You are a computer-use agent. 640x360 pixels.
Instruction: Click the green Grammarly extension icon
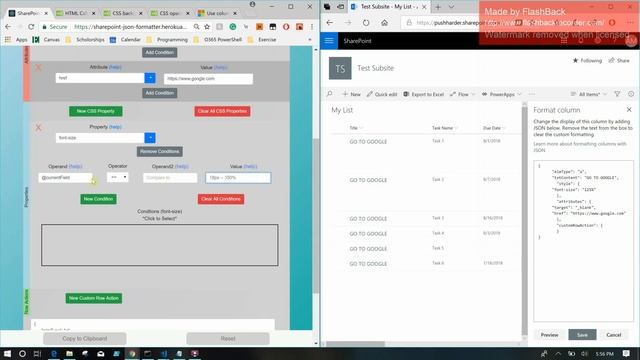click(x=233, y=27)
